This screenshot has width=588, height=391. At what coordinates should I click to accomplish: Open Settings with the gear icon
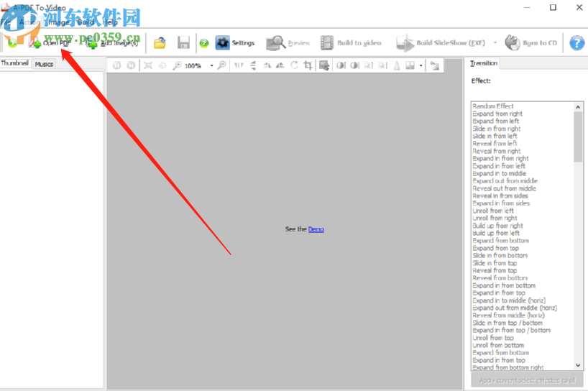(236, 43)
